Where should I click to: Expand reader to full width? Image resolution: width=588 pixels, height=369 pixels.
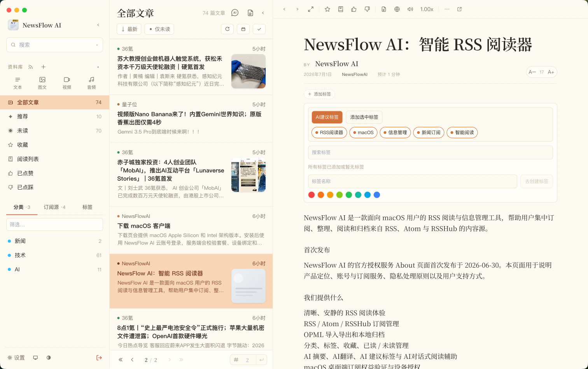coord(311,9)
